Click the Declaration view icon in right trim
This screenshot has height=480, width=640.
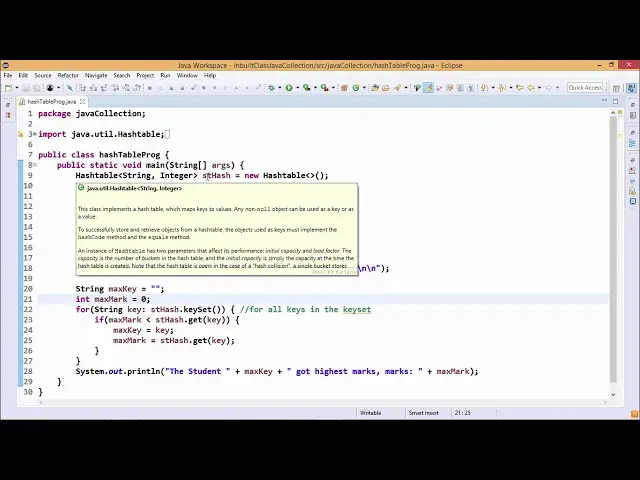click(x=632, y=191)
